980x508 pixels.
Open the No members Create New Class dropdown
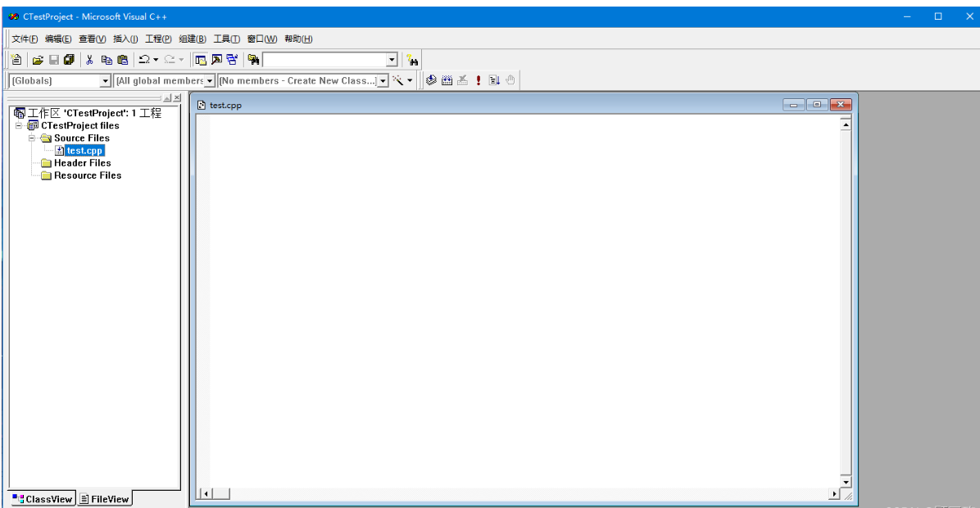(x=383, y=81)
